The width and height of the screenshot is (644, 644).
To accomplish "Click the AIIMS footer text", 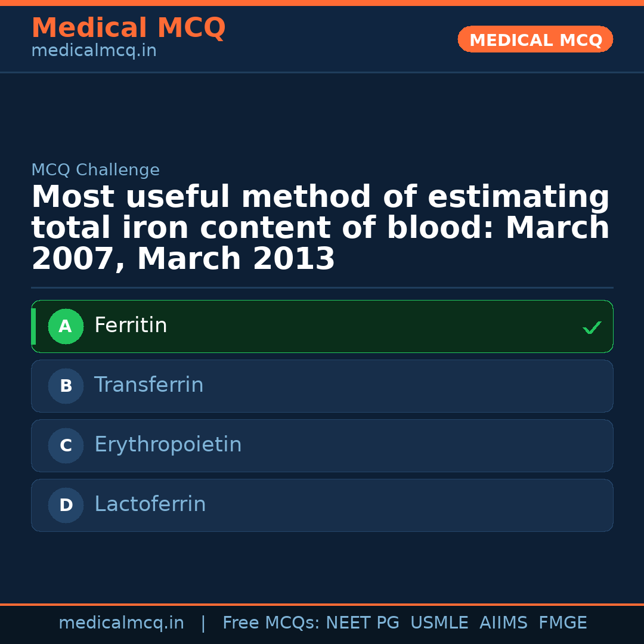I will 503,623.
